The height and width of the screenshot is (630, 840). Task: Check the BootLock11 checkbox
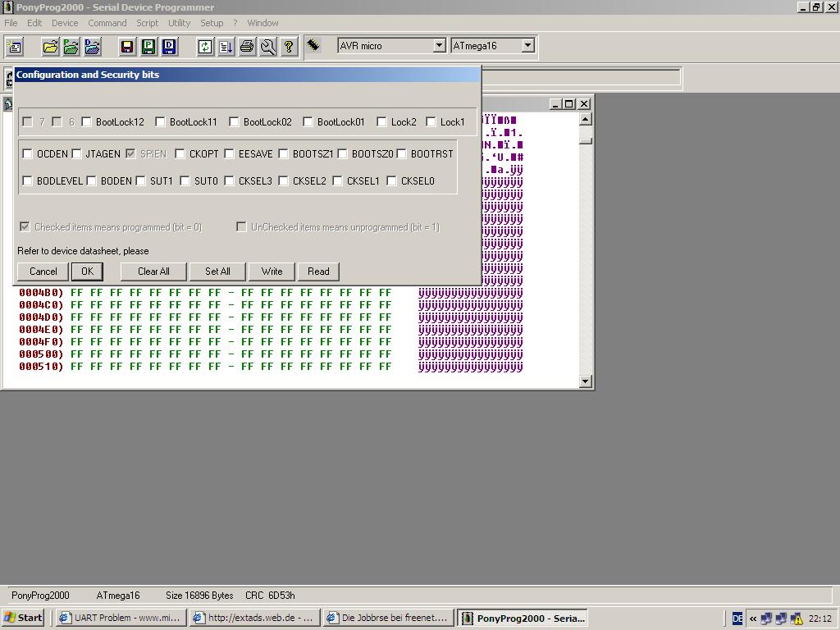(160, 122)
